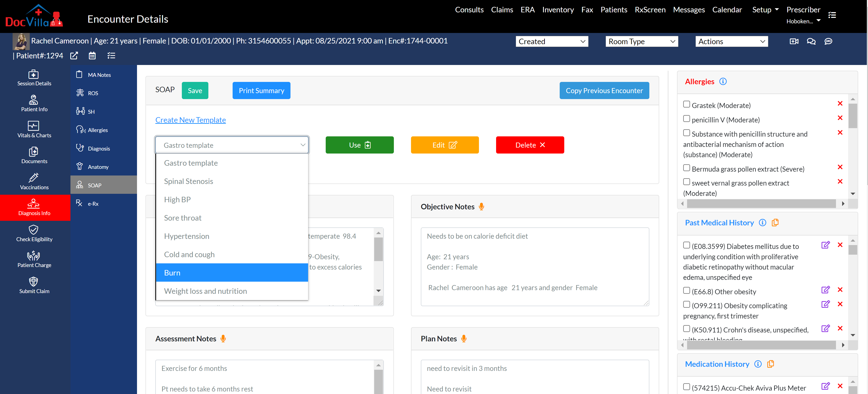This screenshot has width=868, height=394.
Task: Select the E66.8 Other obesity checkbox
Action: pyautogui.click(x=686, y=291)
